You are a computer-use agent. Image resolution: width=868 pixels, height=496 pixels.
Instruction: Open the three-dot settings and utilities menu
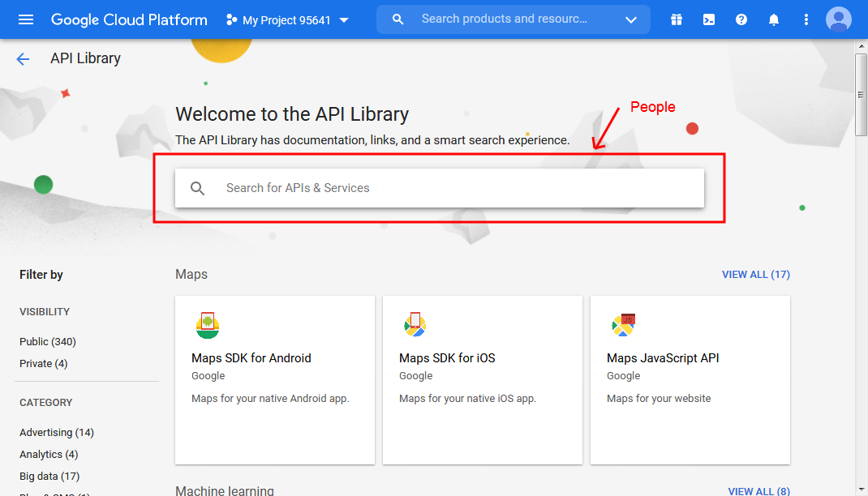pyautogui.click(x=806, y=20)
